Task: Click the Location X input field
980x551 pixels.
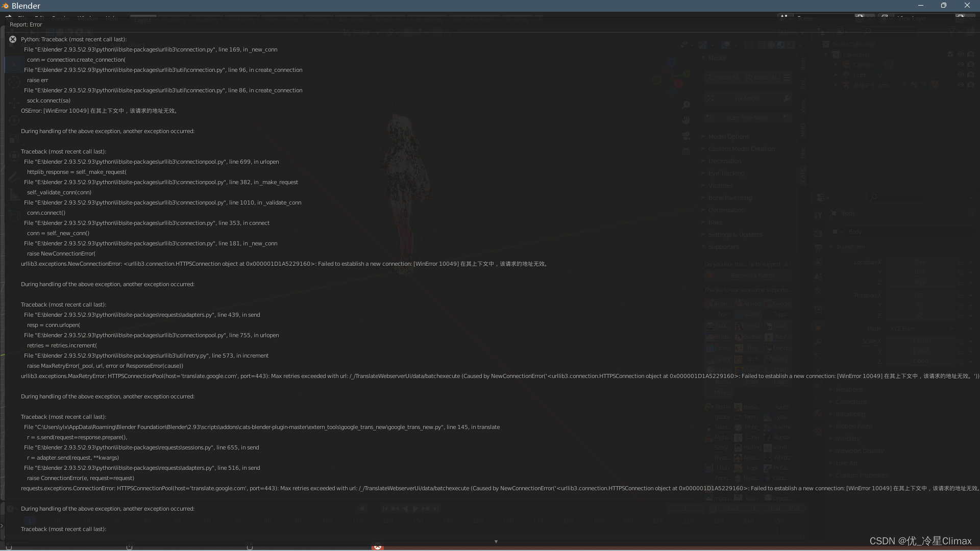Action: coord(920,262)
